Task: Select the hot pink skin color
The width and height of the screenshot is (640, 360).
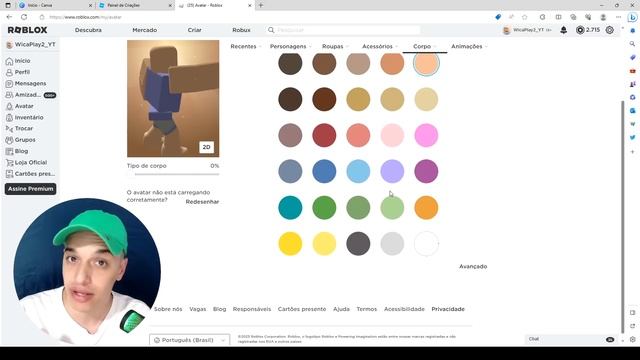Action: (426, 136)
